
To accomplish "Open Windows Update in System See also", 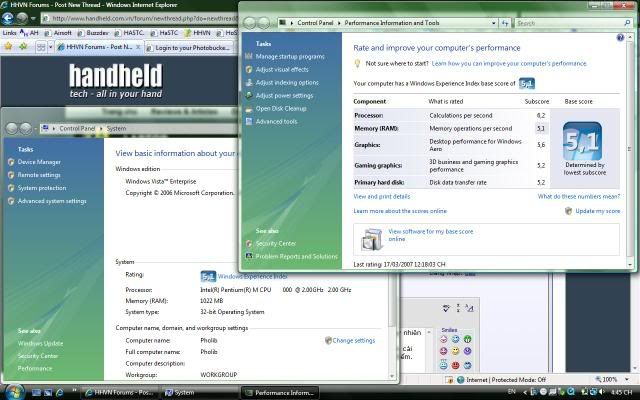I will (x=40, y=344).
